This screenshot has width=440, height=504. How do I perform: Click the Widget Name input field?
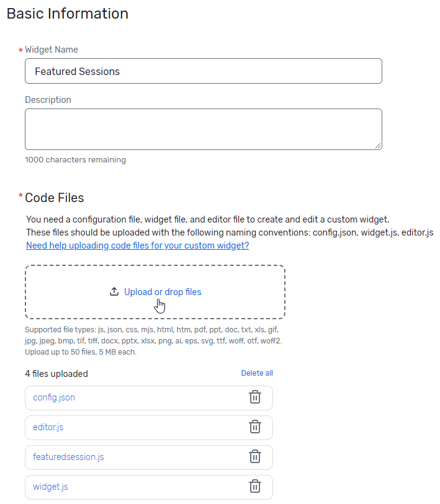point(203,71)
